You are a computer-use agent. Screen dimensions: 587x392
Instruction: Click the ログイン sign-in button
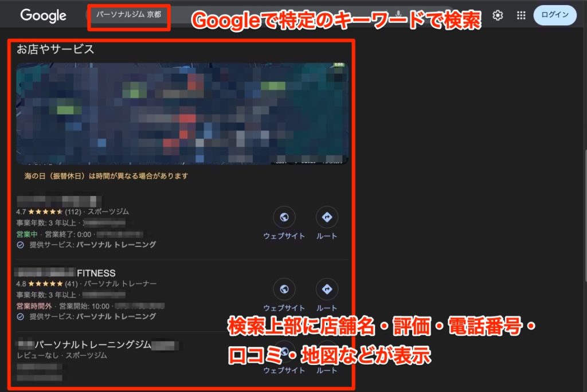554,15
